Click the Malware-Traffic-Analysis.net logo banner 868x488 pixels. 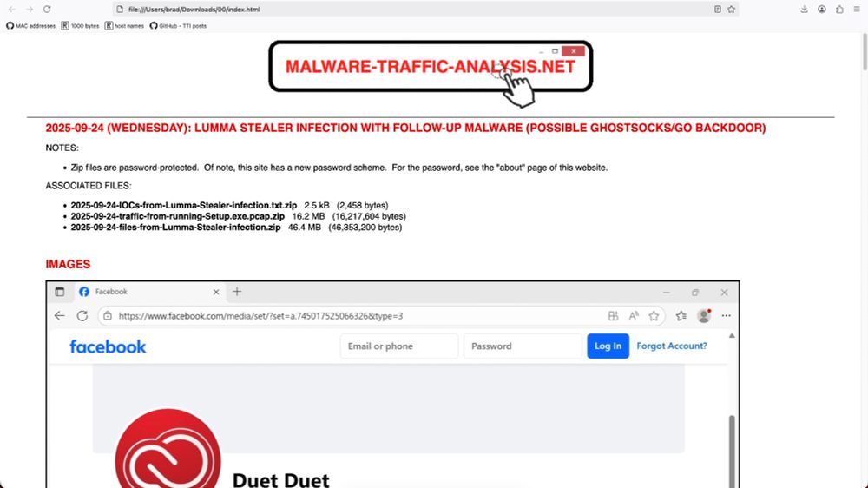[x=431, y=67]
